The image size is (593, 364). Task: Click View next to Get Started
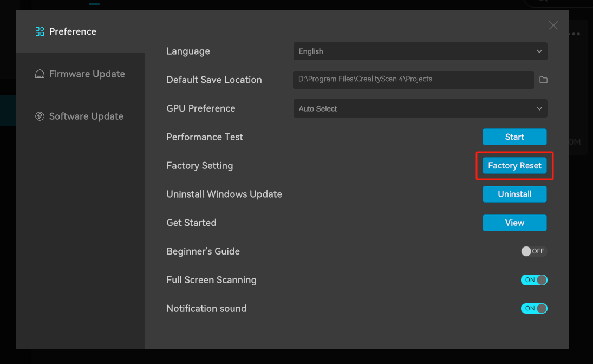click(x=514, y=223)
